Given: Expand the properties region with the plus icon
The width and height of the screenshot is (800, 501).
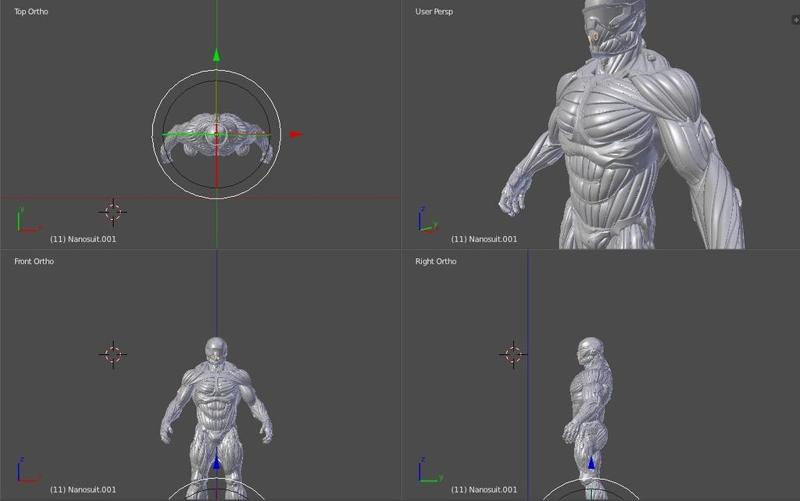Looking at the screenshot, I should pyautogui.click(x=795, y=20).
